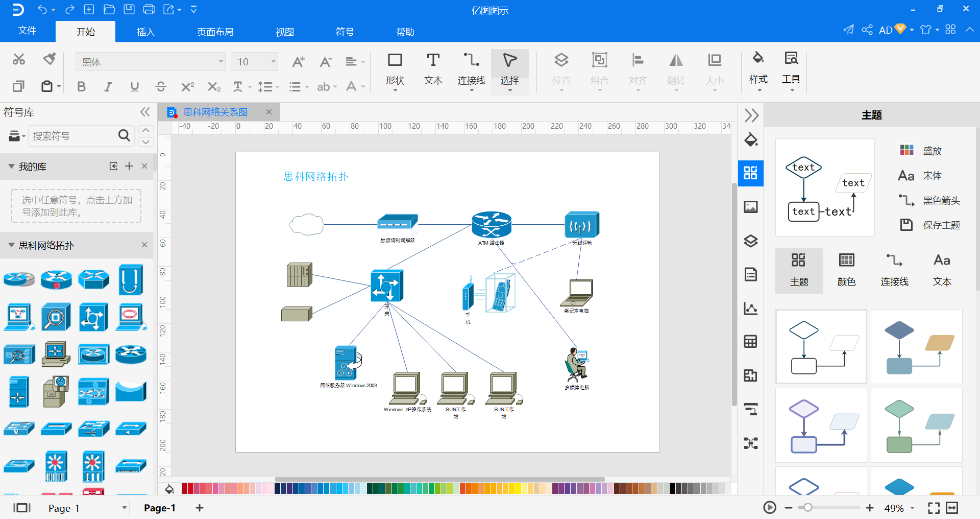The image size is (980, 519).
Task: Toggle italic text formatting
Action: [108, 87]
